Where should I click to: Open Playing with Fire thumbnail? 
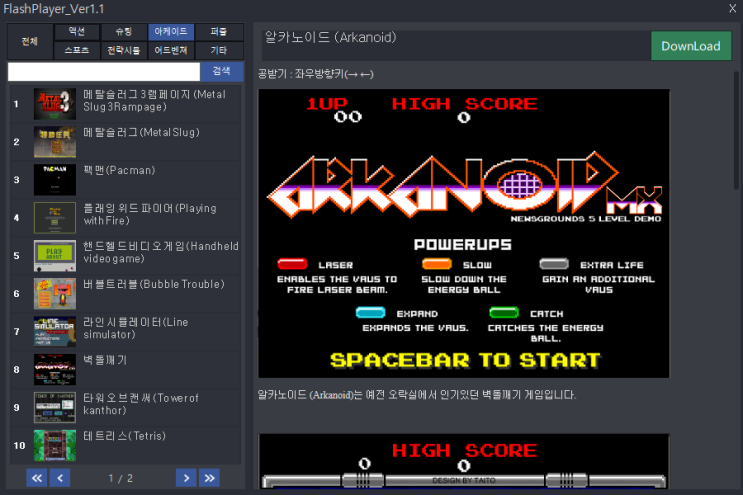[55, 217]
